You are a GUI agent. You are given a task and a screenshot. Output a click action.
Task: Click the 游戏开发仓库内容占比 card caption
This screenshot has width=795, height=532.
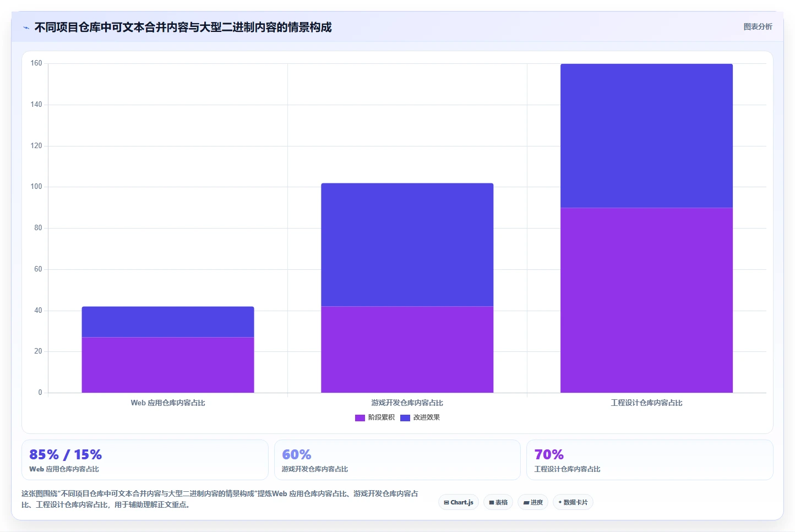315,469
